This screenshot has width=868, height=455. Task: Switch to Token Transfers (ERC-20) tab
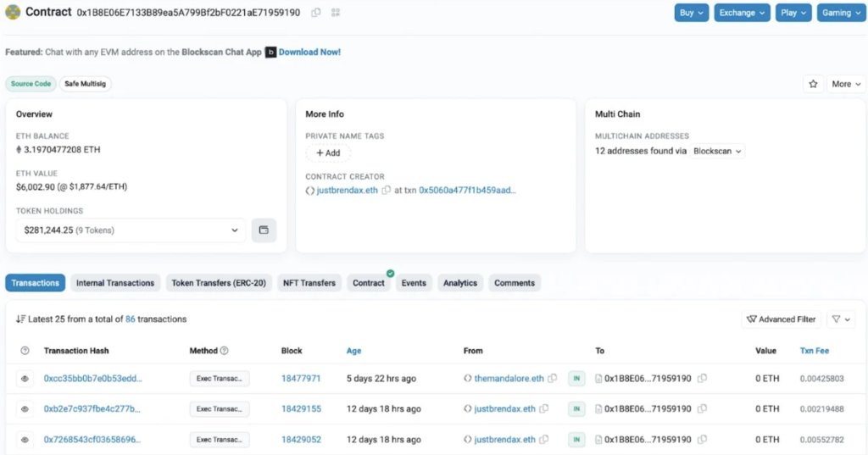coord(219,283)
